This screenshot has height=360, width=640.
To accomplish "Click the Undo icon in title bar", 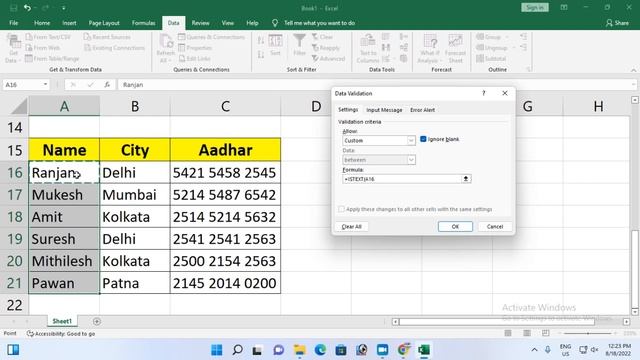I will (27, 8).
